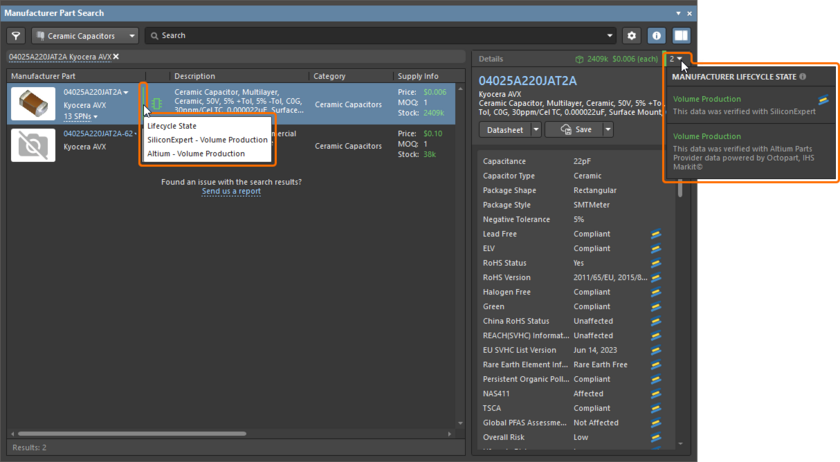Click SiliconExpert icon beside Persistent Organic Pollutants

[x=656, y=379]
